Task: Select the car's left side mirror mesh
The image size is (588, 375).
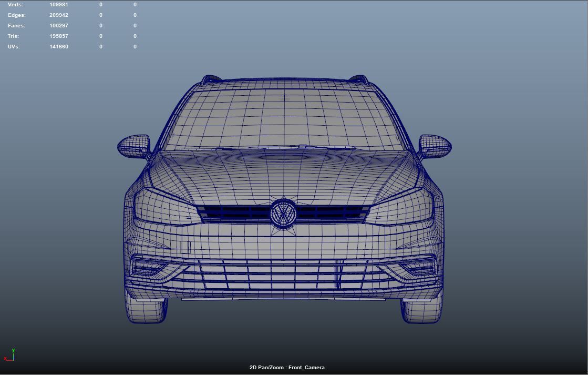Action: click(x=134, y=146)
